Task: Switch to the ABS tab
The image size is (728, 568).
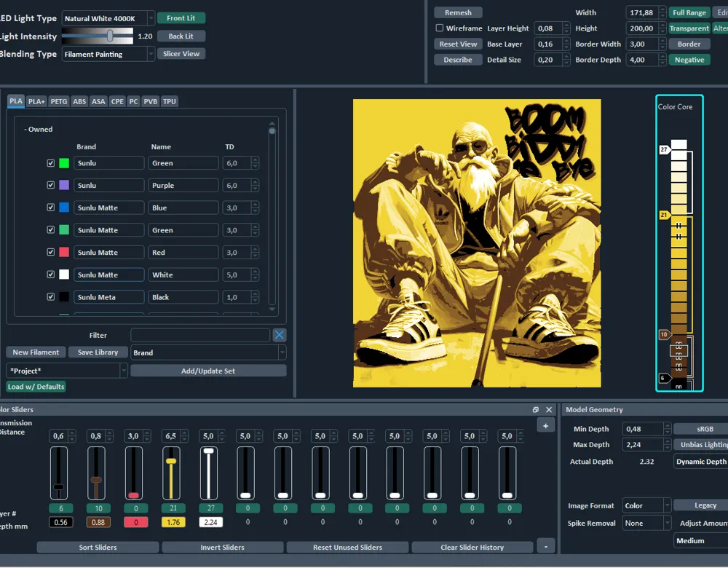Action: (x=79, y=101)
